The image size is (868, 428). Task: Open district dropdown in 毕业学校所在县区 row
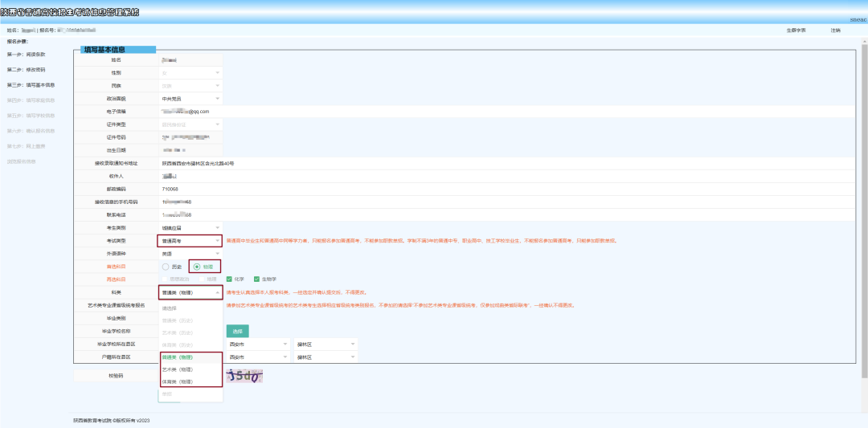(325, 344)
